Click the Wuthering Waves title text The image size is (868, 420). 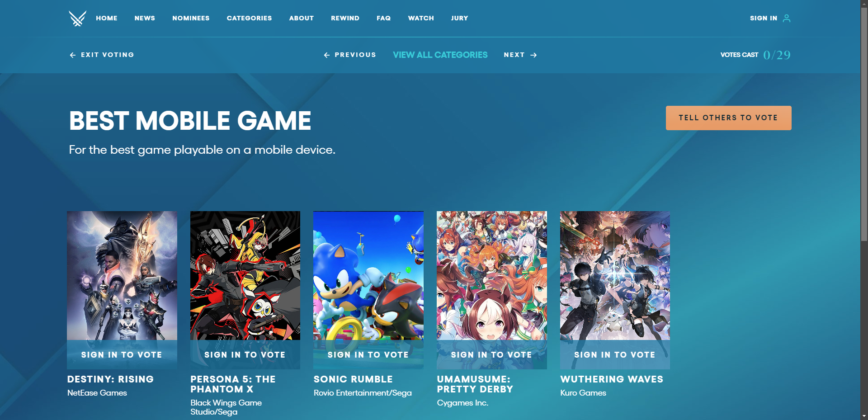pyautogui.click(x=612, y=379)
